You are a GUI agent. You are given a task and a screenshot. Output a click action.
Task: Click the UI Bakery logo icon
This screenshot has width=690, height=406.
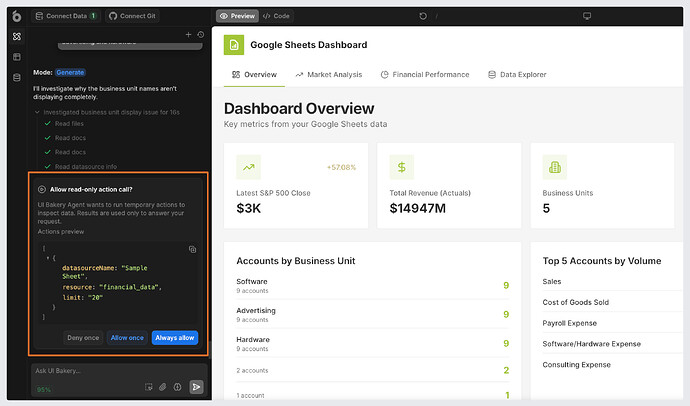17,16
